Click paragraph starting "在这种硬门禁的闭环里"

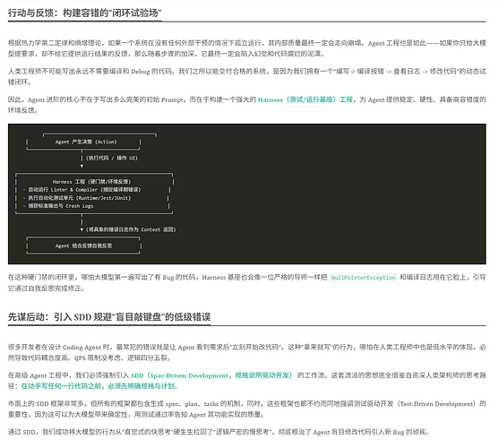click(247, 283)
